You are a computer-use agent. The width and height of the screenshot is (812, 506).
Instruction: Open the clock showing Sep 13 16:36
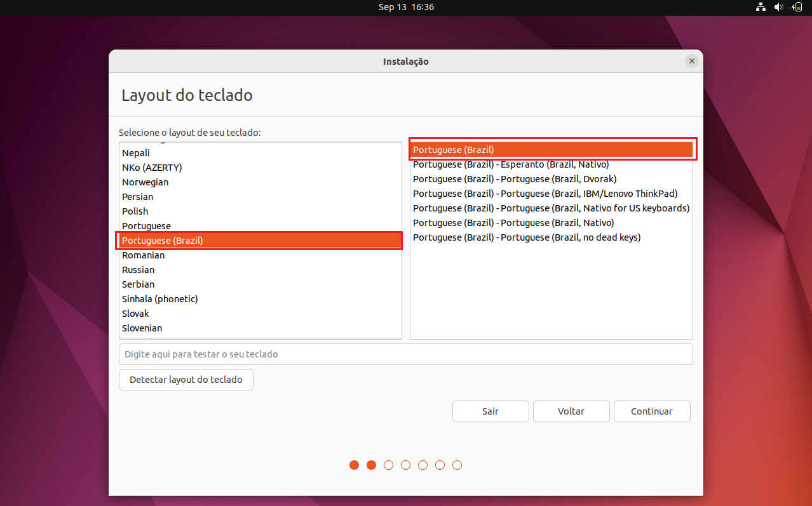(406, 7)
